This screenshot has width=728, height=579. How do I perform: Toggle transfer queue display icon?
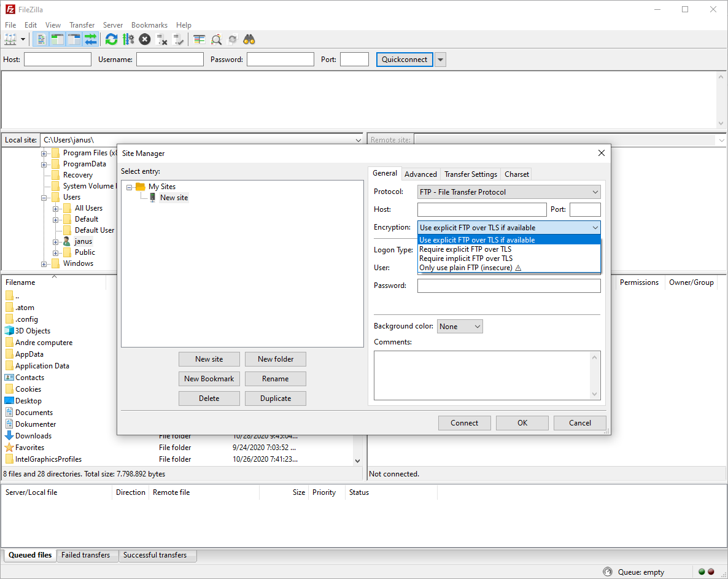pyautogui.click(x=91, y=39)
